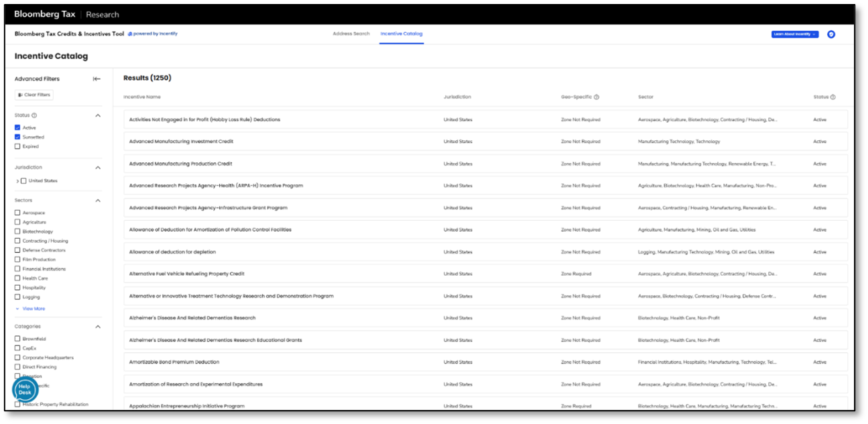Open the Learn About Incentify dropdown
Viewport: 868px width, 424px height.
[794, 34]
